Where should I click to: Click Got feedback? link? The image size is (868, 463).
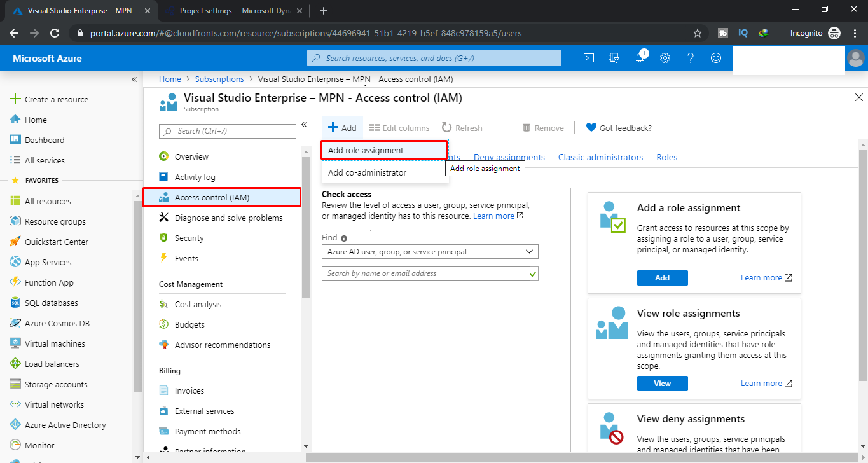pos(619,128)
